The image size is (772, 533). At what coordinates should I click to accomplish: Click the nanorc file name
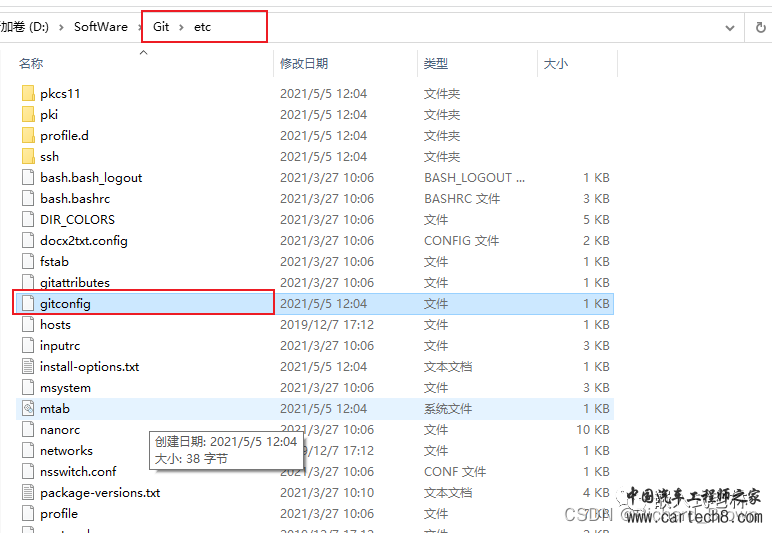click(60, 430)
